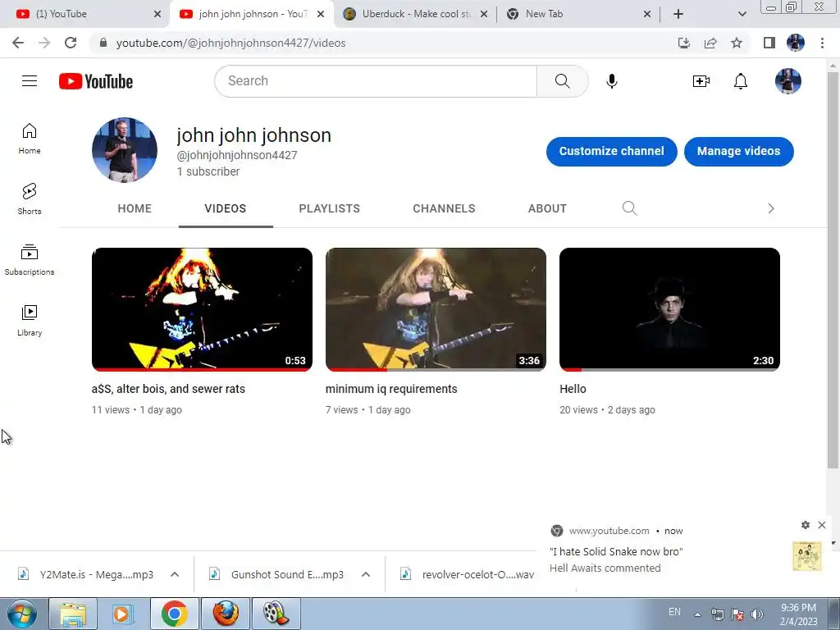Open the notifications bell
Viewport: 840px width, 630px height.
[x=741, y=81]
